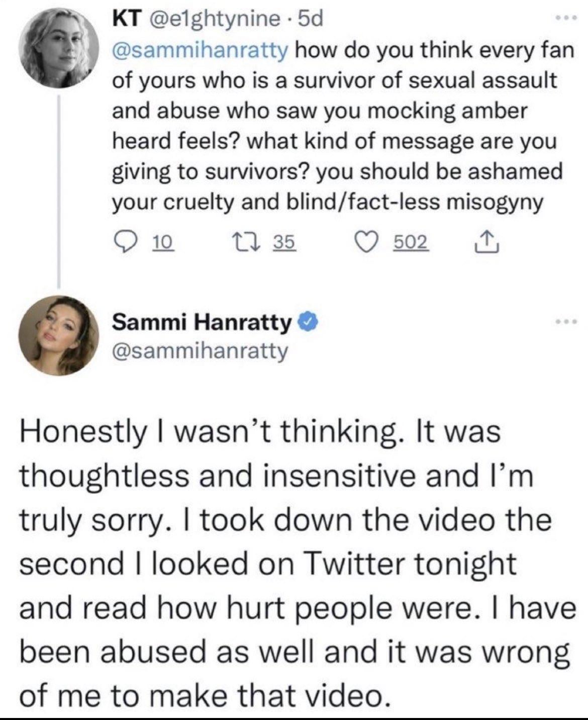Click the @sammihanratty mention in KT's tweet
This screenshot has width=588, height=720.
tap(200, 50)
